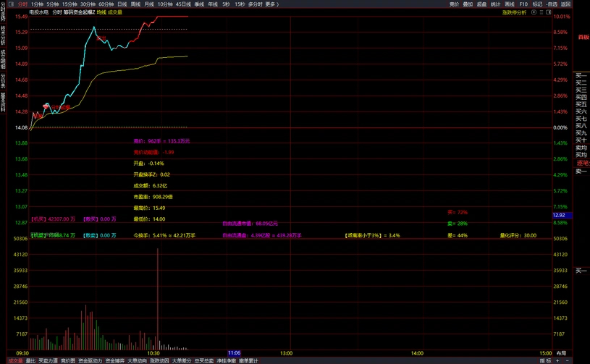
Task: Open the 日线 daily chart
Action: click(122, 4)
